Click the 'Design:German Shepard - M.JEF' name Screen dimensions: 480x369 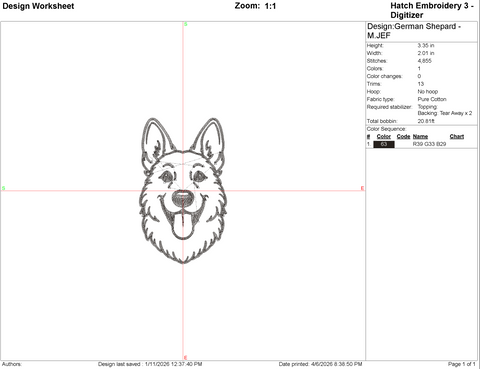[x=414, y=31]
